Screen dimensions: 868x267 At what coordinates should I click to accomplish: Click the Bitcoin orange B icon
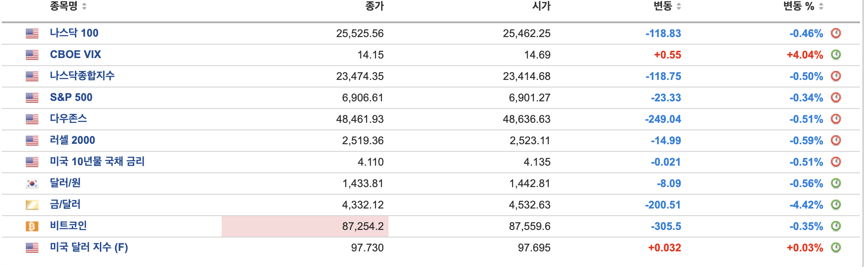pyautogui.click(x=32, y=226)
